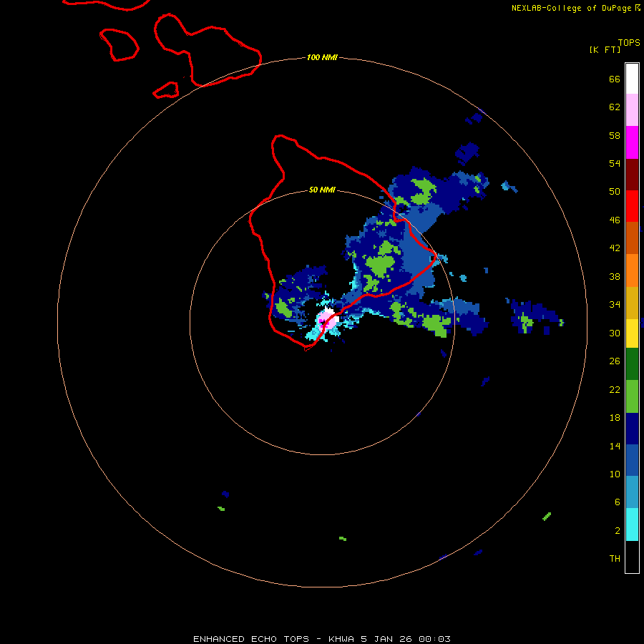Click the orange 42 kft legend swatch

pyautogui.click(x=632, y=270)
